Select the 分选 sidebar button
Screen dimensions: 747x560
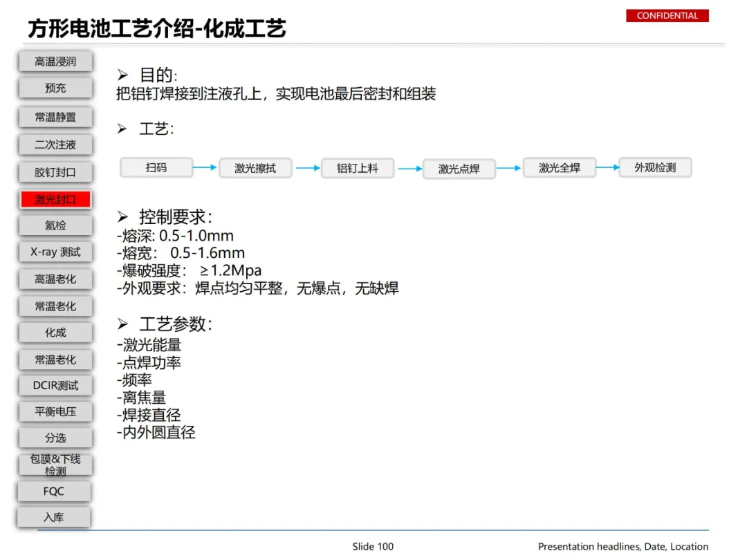(55, 438)
